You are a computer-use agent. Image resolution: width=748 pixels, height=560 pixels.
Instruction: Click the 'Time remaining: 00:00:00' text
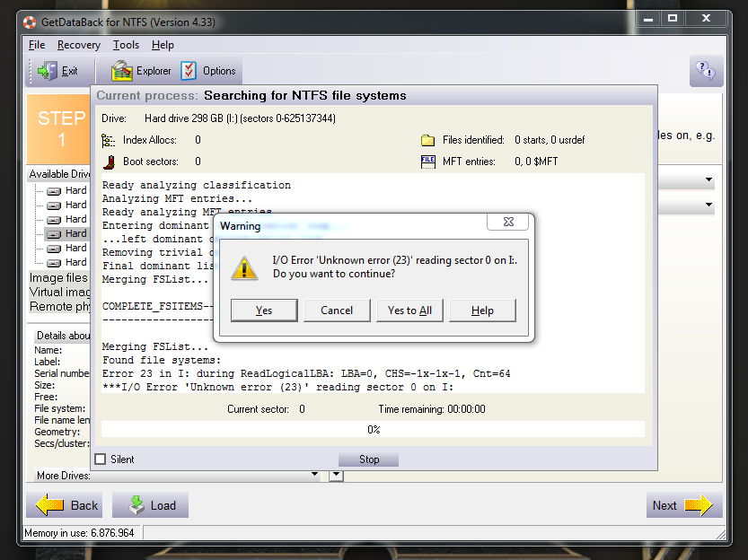pos(432,409)
